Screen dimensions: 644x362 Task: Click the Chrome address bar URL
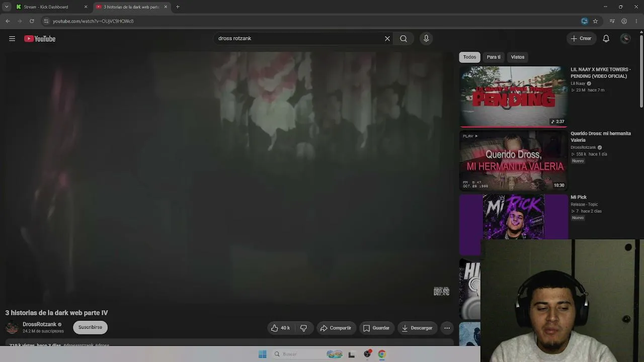(x=93, y=21)
